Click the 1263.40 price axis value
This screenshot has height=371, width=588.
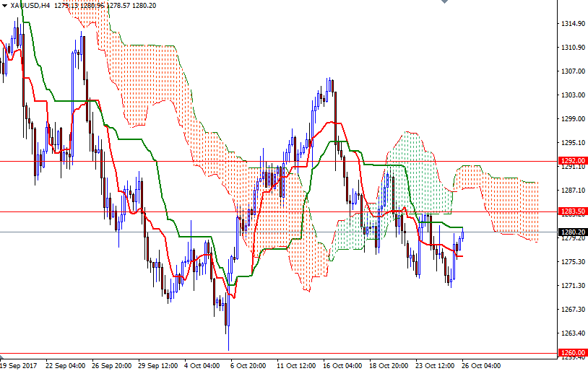[x=573, y=333]
